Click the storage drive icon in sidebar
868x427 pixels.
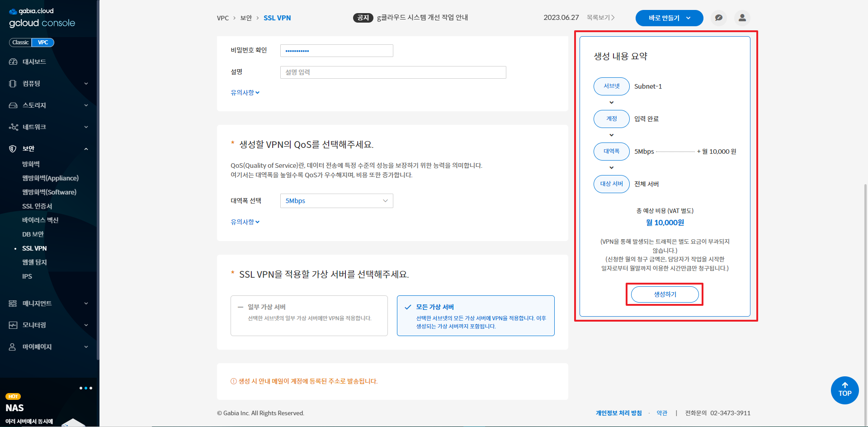click(x=13, y=105)
